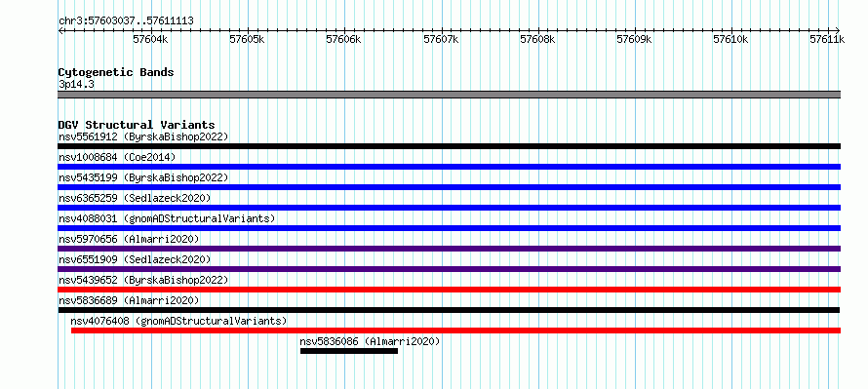868x389 pixels.
Task: Click the nsv5561912 (ByrskaBishop2022) variant label
Action: 143,136
